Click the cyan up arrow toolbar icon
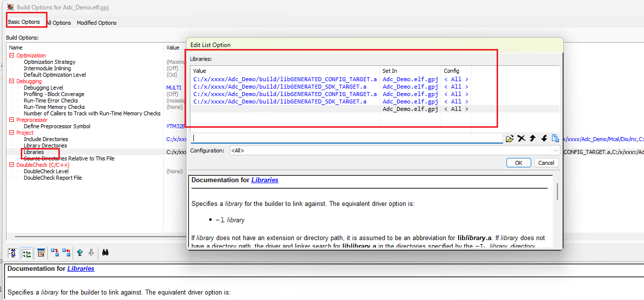Screen dimensions: 644x300 (80, 253)
